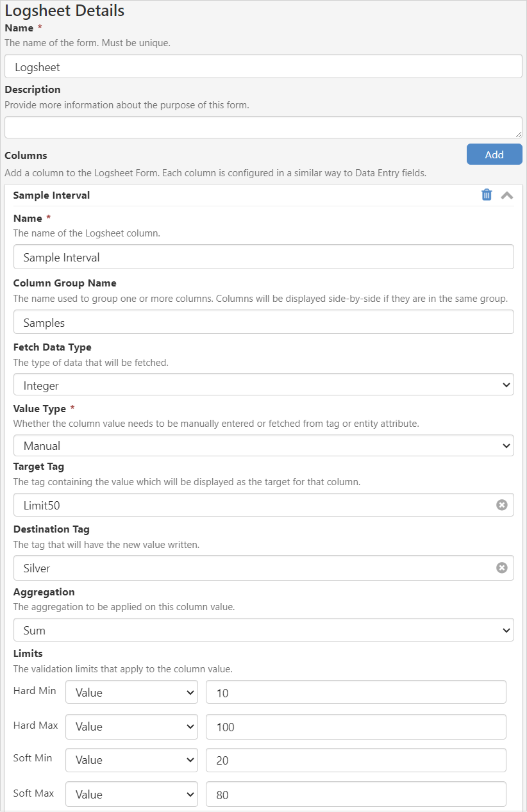Click the Soft Max value field
527x812 pixels.
click(356, 794)
